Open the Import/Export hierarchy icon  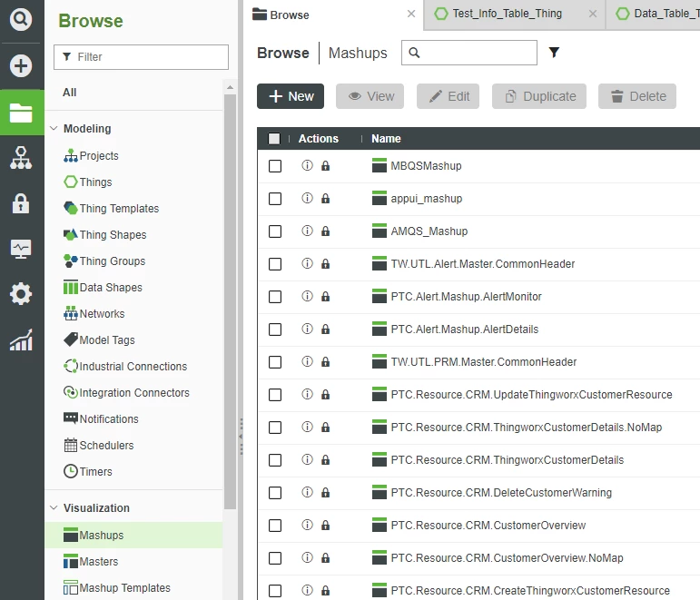coord(21,158)
